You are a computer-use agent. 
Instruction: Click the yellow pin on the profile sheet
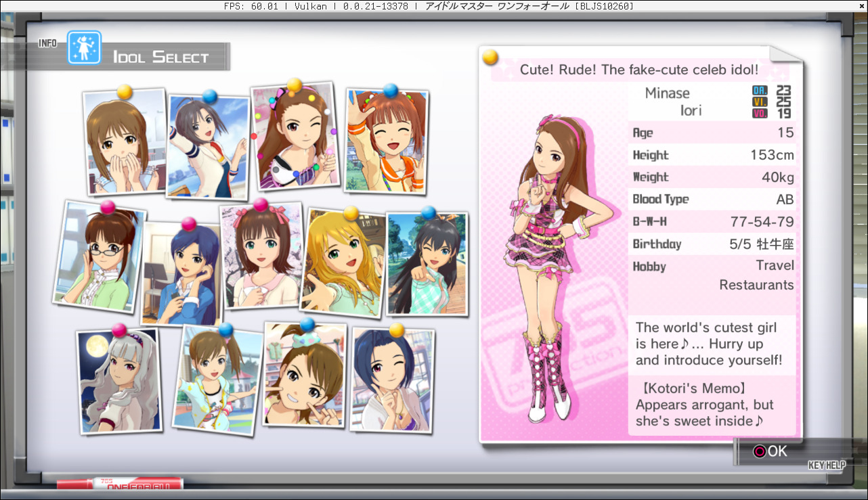tap(490, 57)
